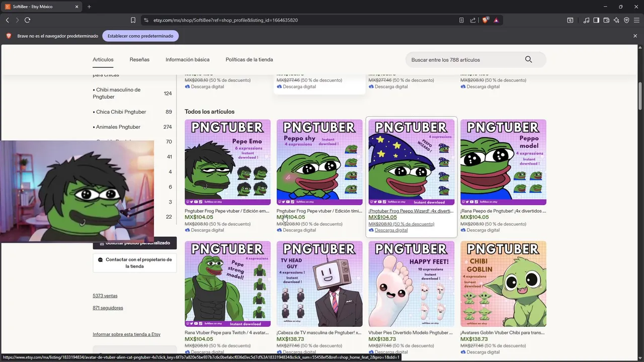Open the Happy Feet Pngtuber thumbnail
Image resolution: width=644 pixels, height=362 pixels.
point(412,284)
